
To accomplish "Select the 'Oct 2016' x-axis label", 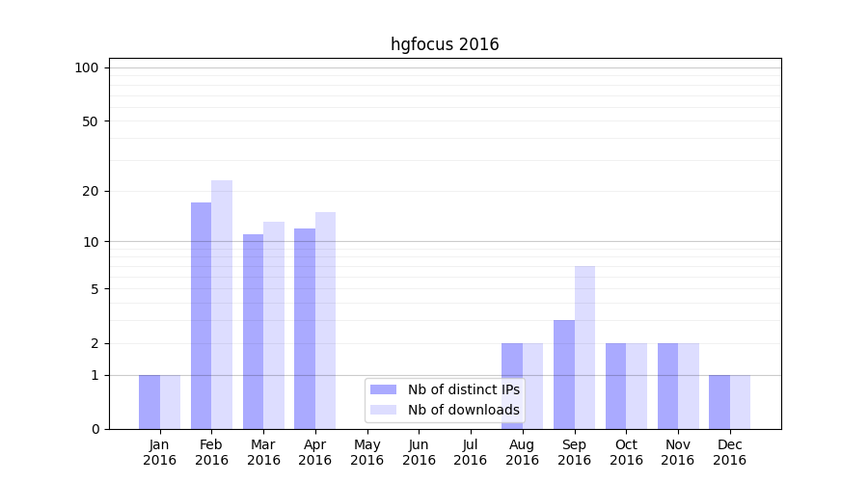I will pos(626,452).
